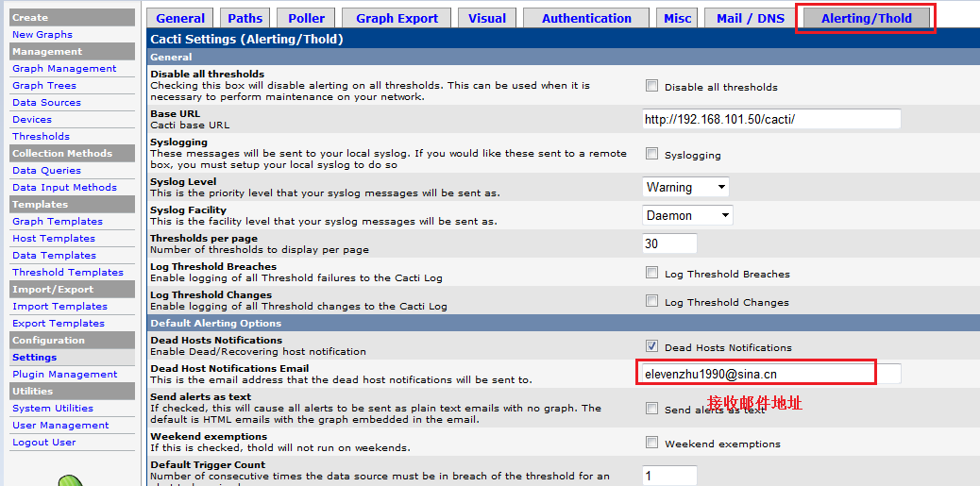Screen dimensions: 980x486
Task: Click the Dead Host Notifications Email field
Action: point(772,374)
